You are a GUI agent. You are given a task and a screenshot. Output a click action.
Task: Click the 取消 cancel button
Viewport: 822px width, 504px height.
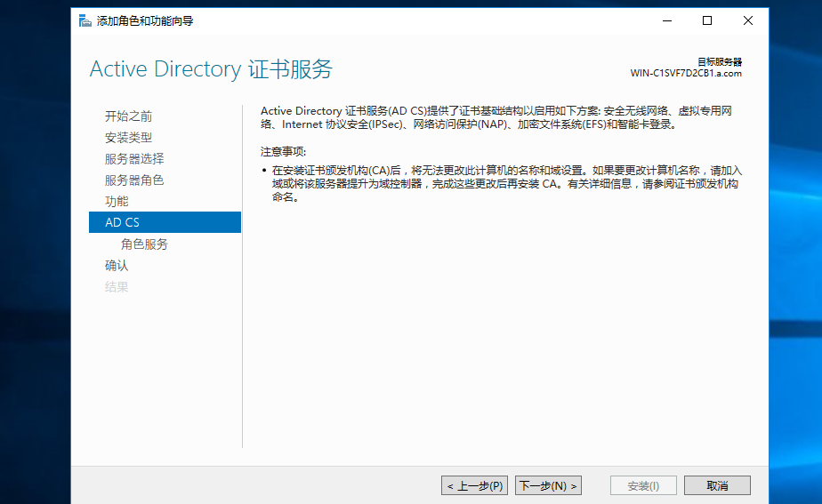(717, 485)
